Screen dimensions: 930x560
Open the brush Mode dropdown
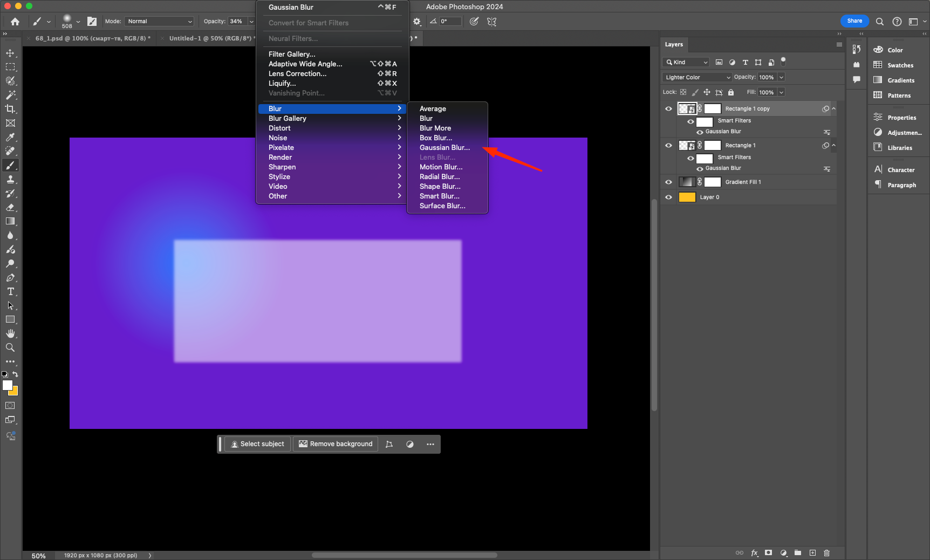159,22
